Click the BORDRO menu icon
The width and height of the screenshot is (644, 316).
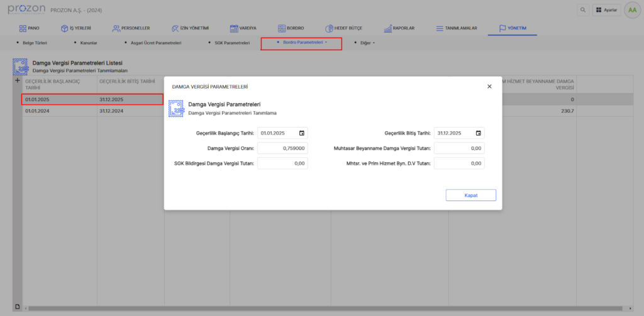point(281,28)
